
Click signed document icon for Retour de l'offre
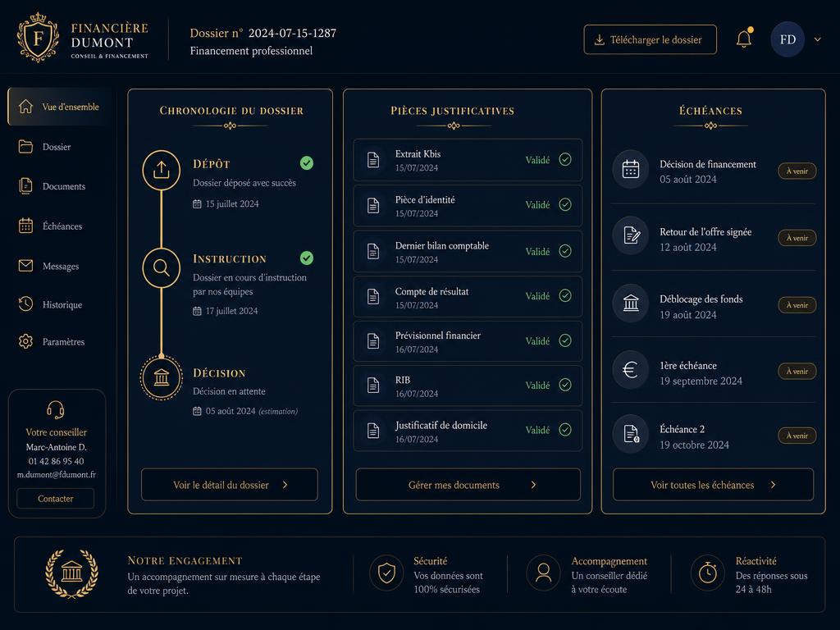[631, 235]
